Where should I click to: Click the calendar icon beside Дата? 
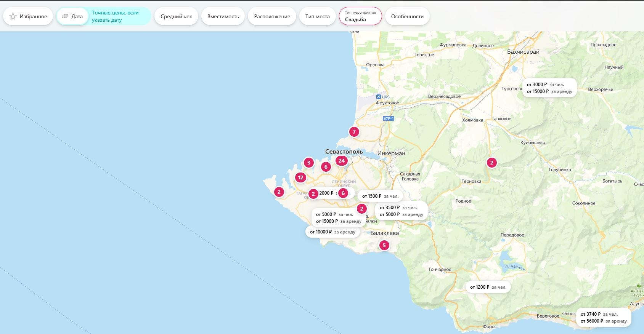(x=65, y=16)
